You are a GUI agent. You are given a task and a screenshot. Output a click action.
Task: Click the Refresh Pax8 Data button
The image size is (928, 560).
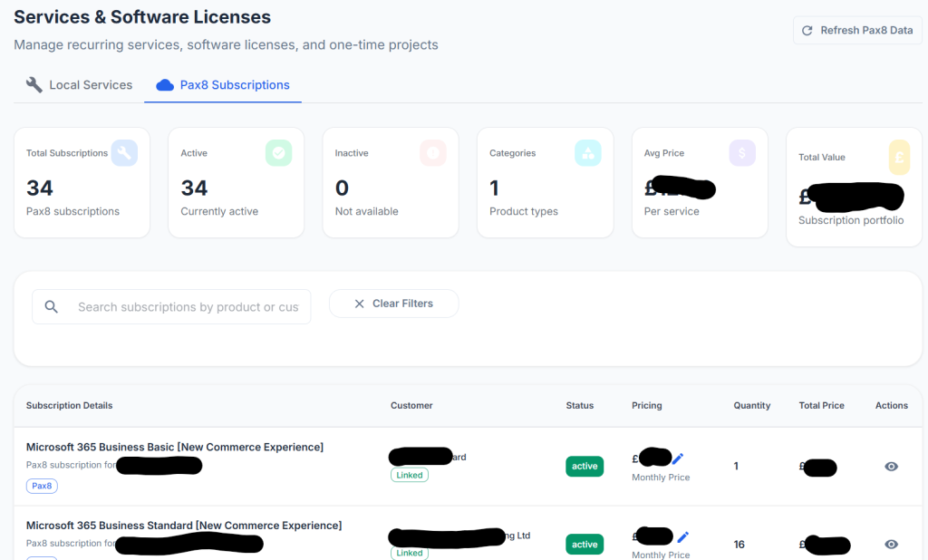[857, 30]
